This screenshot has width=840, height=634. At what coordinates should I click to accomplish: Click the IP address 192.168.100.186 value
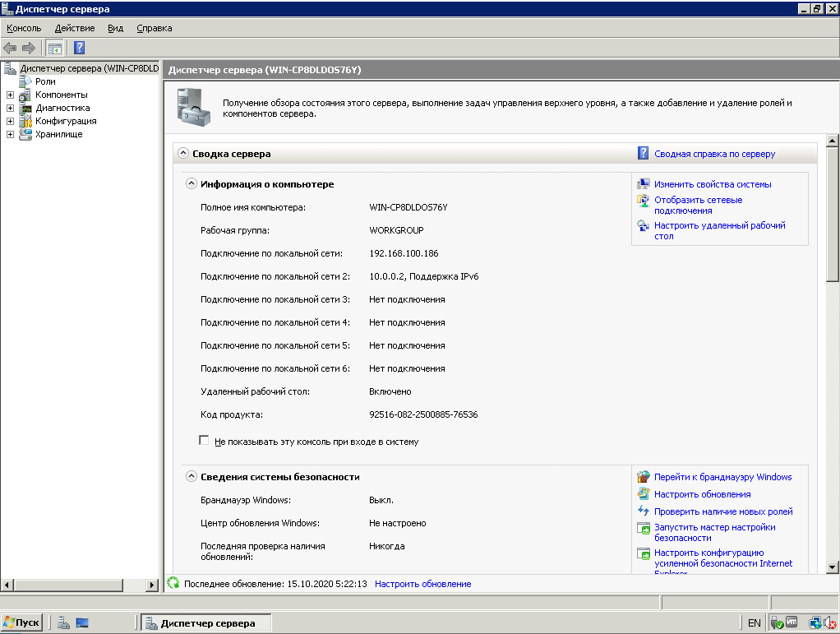(x=404, y=253)
